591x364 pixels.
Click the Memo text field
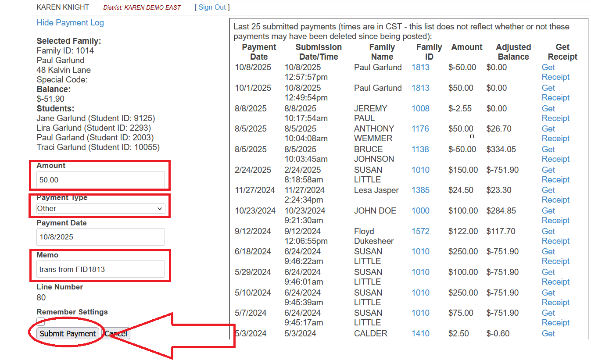(100, 269)
